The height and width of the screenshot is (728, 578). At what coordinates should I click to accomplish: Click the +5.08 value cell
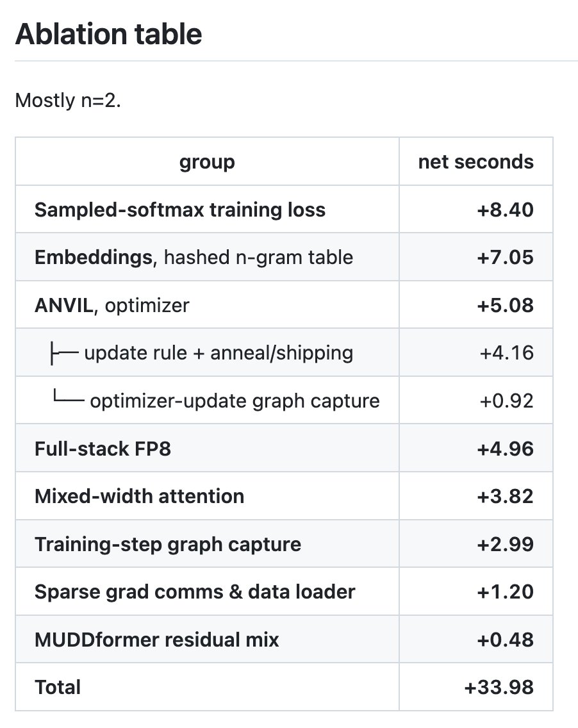click(476, 305)
